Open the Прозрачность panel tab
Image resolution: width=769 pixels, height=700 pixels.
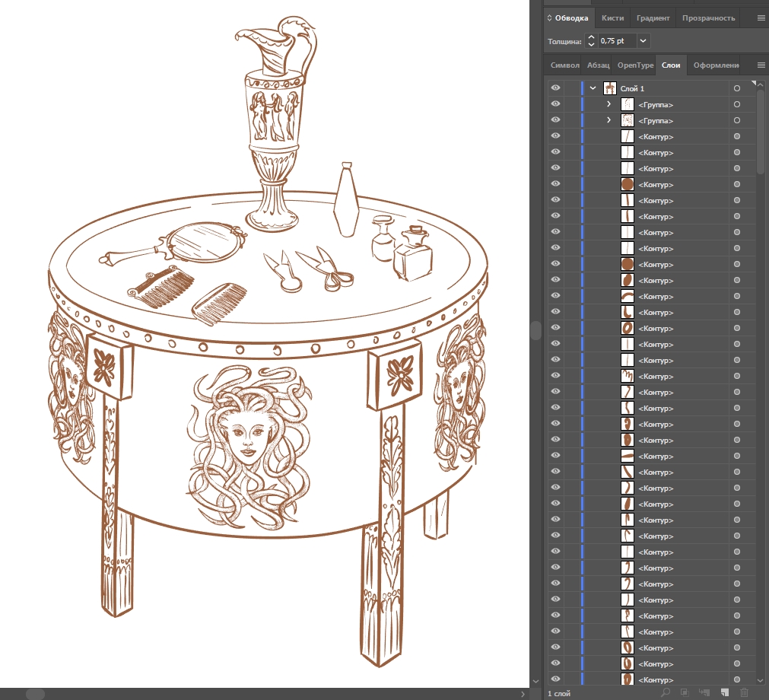708,17
